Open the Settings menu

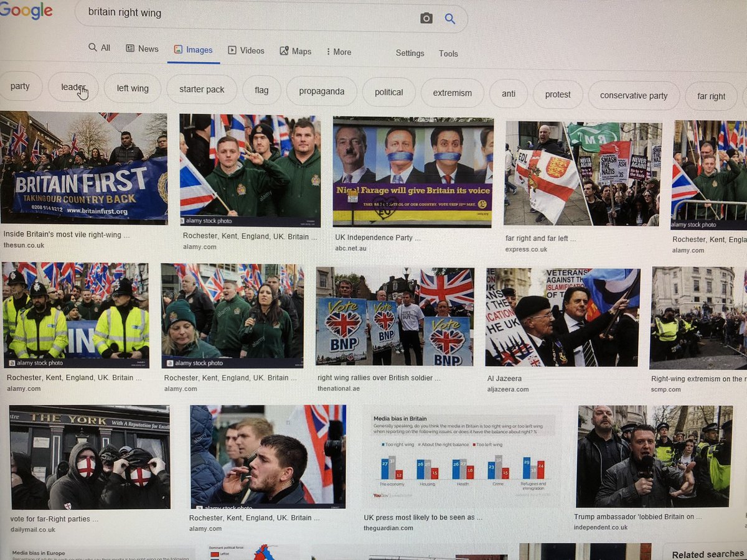(410, 54)
